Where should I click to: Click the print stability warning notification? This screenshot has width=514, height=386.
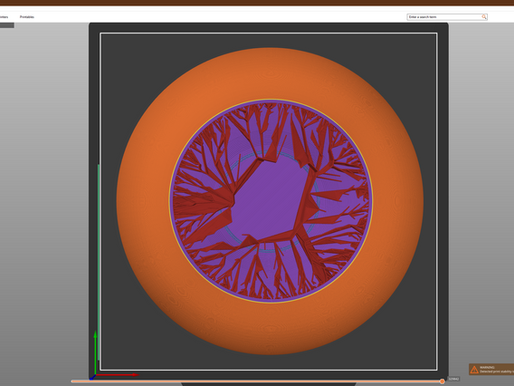[x=491, y=369]
